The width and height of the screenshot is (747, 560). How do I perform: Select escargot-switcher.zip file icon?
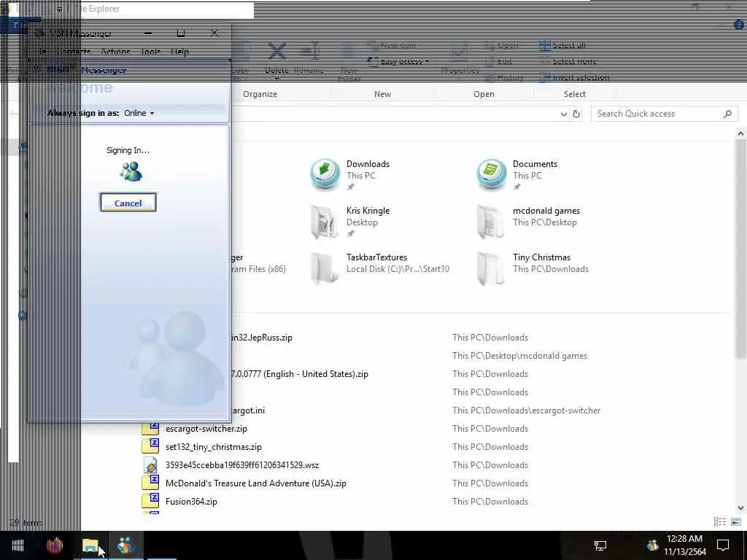[150, 428]
